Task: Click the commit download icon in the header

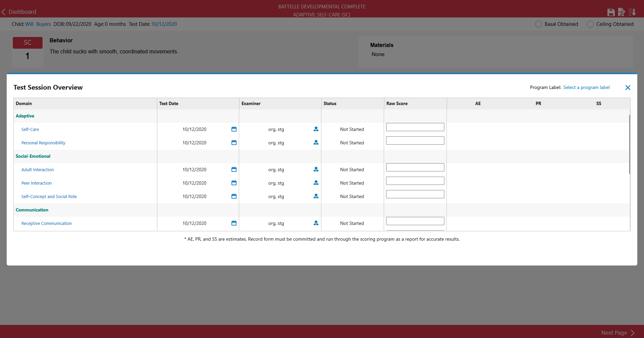Action: 632,12
